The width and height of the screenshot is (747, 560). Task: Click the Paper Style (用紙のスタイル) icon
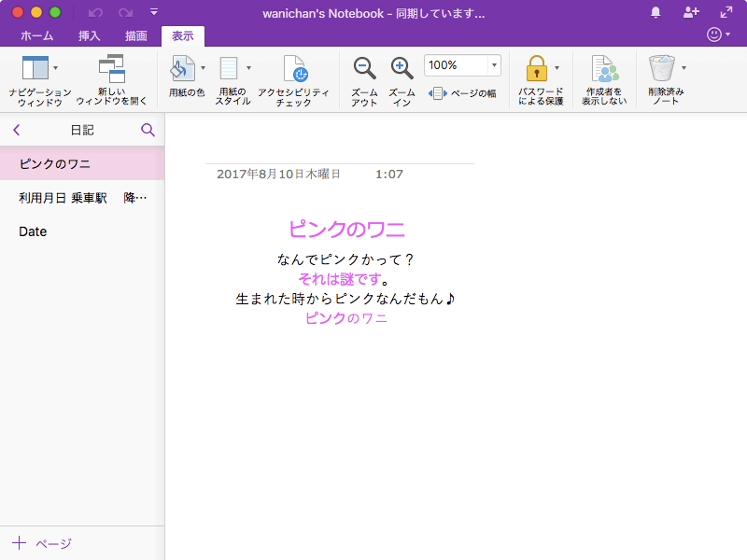coord(230,69)
